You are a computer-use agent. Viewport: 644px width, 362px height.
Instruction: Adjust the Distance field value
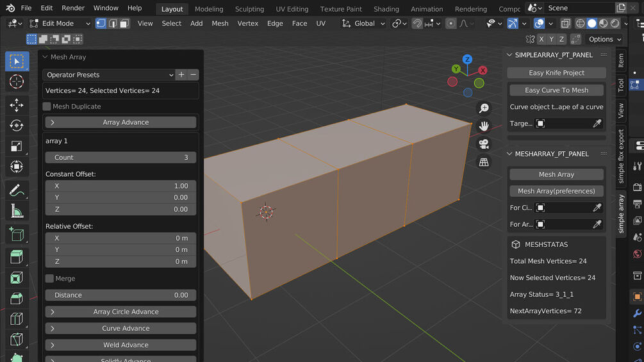[120, 295]
